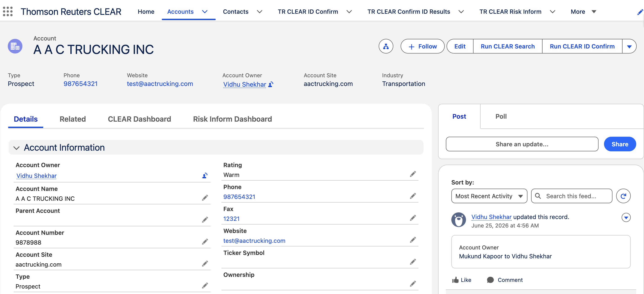Image resolution: width=644 pixels, height=294 pixels.
Task: Open the App Launcher grid icon
Action: tap(8, 11)
